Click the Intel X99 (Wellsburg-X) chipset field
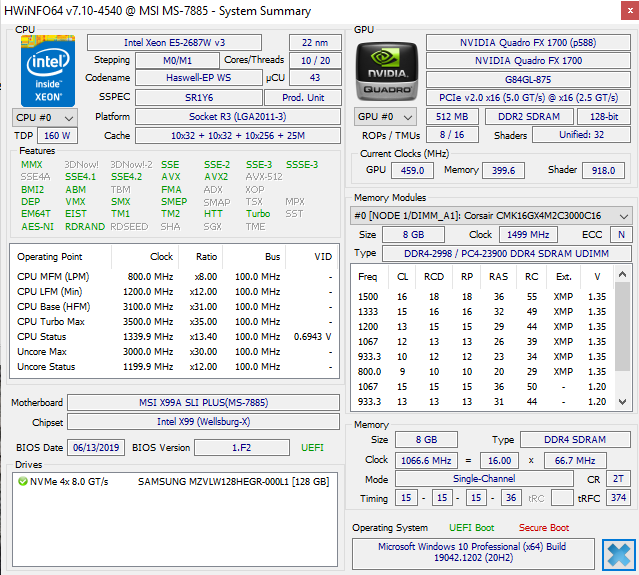The image size is (639, 575). click(x=203, y=422)
